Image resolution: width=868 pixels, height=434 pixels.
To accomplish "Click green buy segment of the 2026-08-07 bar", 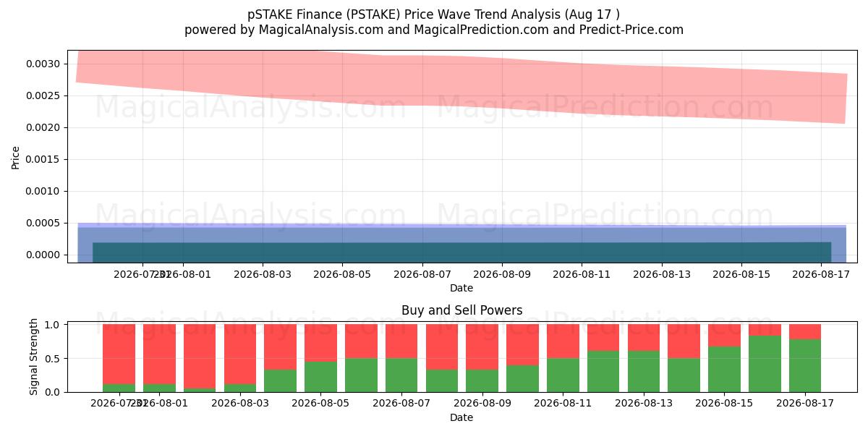I will tap(401, 375).
